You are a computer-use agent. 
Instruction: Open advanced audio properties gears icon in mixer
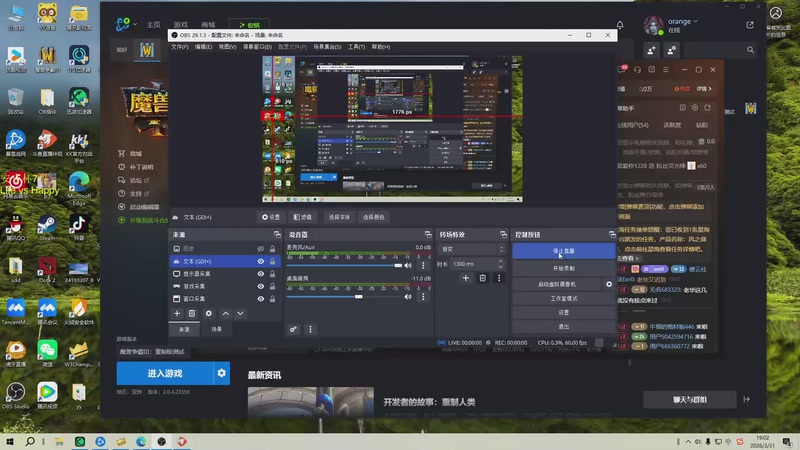[x=293, y=329]
